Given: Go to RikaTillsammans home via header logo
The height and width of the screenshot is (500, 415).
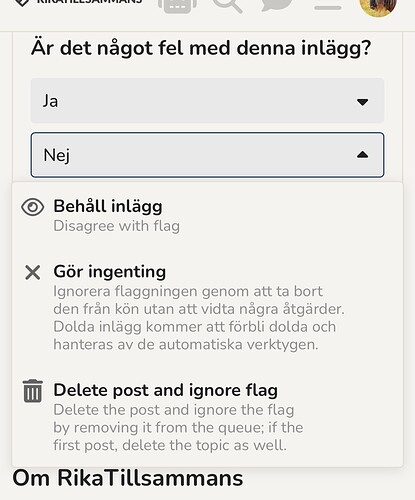Looking at the screenshot, I should click(x=79, y=3).
